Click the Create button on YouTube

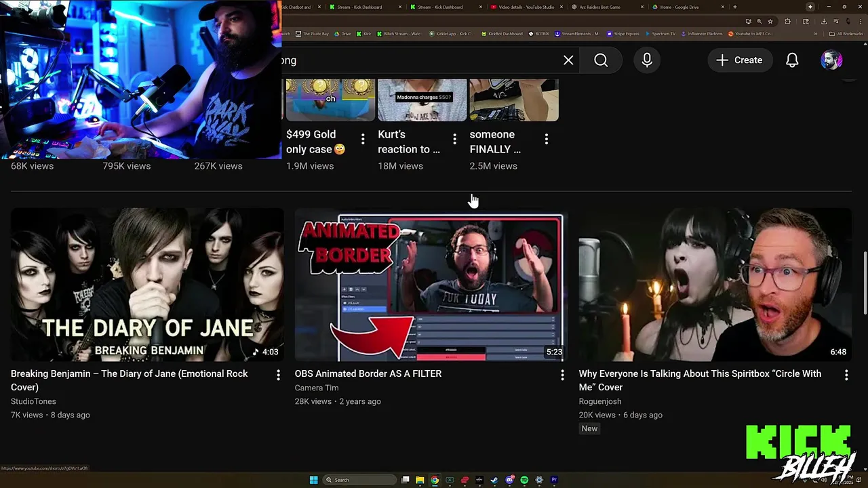(x=739, y=60)
